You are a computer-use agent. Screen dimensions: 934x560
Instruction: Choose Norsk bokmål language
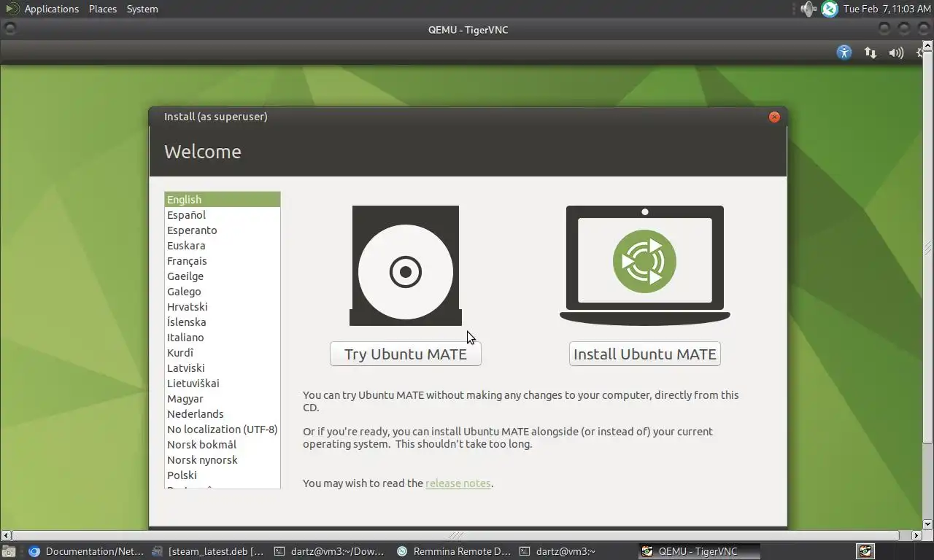[x=223, y=445]
